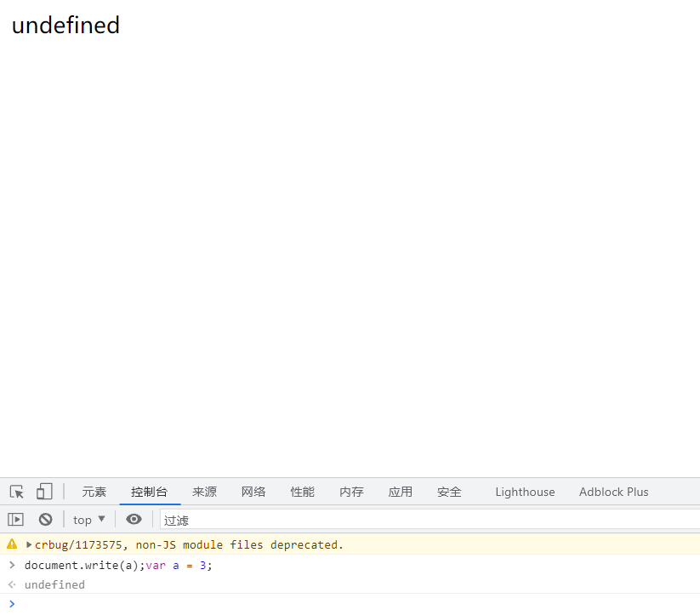700x615 pixels.
Task: Open the Lighthouse tab
Action: tap(525, 492)
